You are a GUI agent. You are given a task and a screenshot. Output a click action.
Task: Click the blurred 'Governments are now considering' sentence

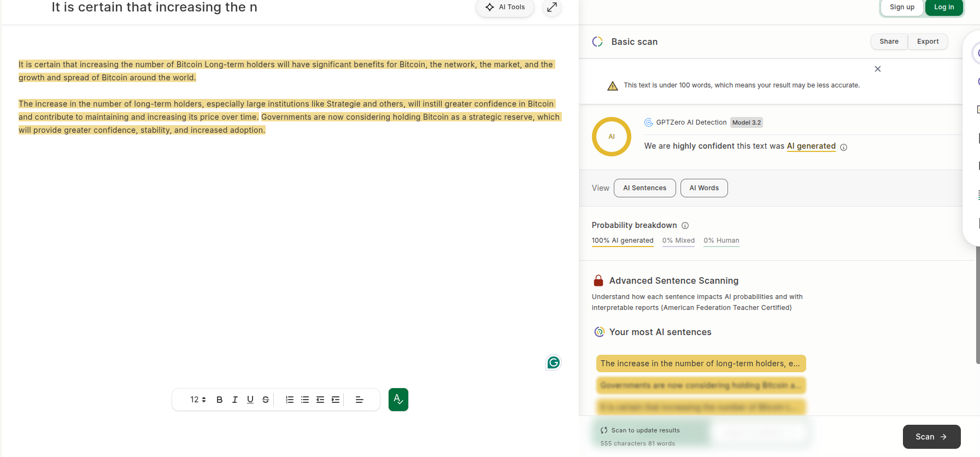701,385
